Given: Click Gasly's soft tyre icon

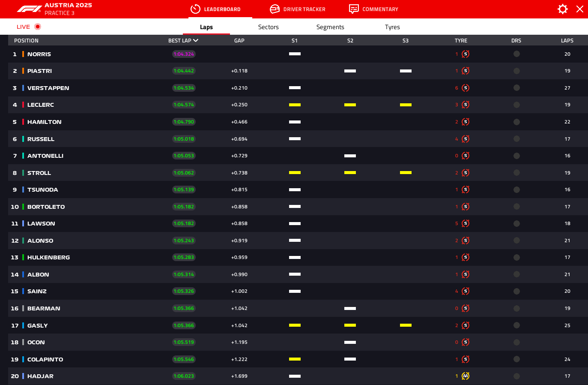Looking at the screenshot, I should (466, 325).
